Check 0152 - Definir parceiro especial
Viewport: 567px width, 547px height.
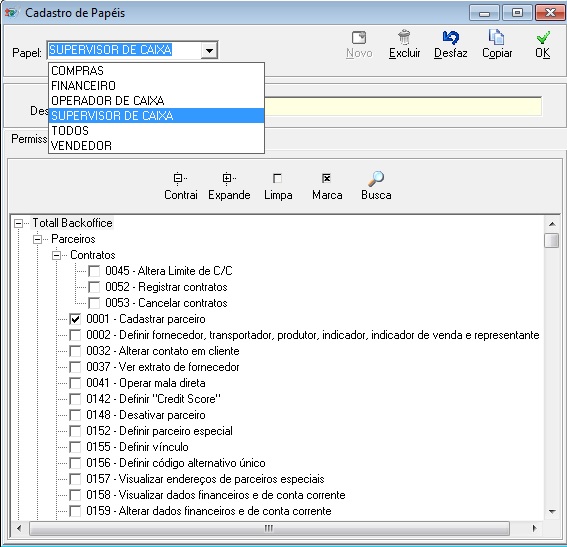click(75, 431)
